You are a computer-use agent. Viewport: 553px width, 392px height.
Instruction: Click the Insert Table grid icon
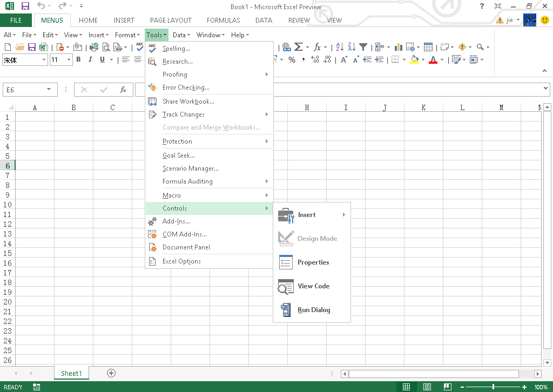point(428,47)
